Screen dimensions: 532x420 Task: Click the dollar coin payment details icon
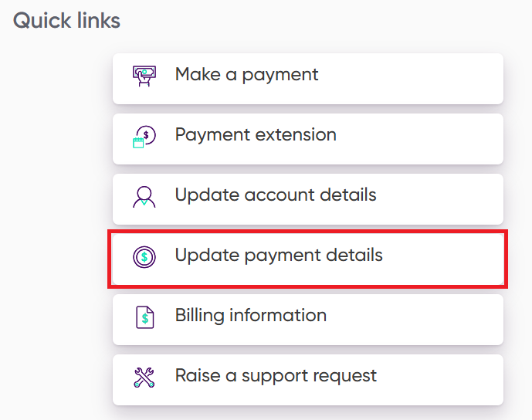coord(144,257)
